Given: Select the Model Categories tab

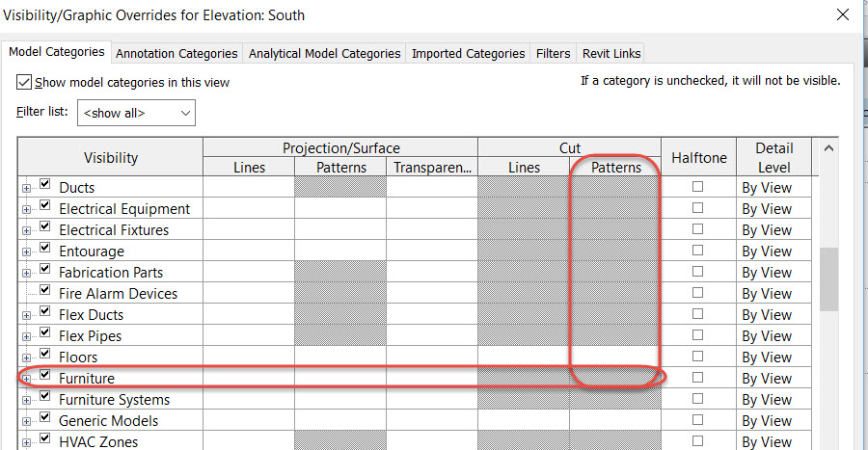Looking at the screenshot, I should pos(57,52).
